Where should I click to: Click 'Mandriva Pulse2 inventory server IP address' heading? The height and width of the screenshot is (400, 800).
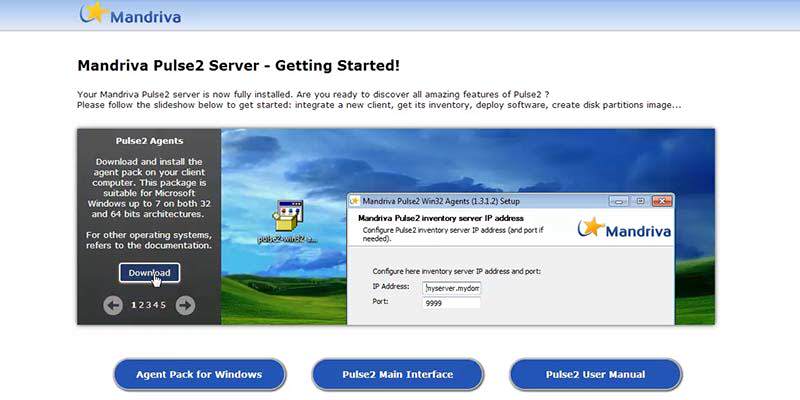[441, 218]
